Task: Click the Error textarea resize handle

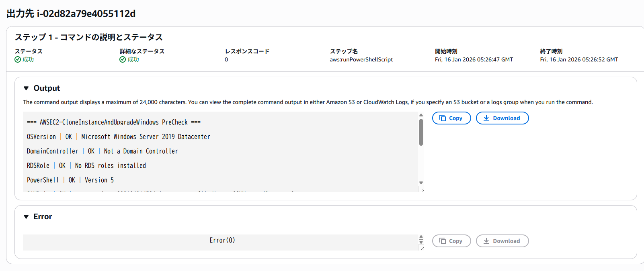Action: coord(421,248)
